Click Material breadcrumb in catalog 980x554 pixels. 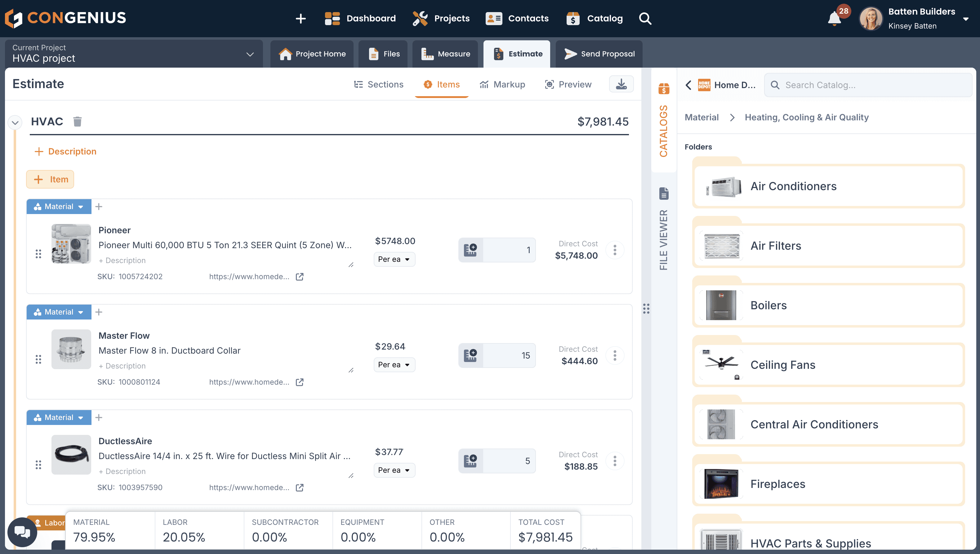coord(702,117)
